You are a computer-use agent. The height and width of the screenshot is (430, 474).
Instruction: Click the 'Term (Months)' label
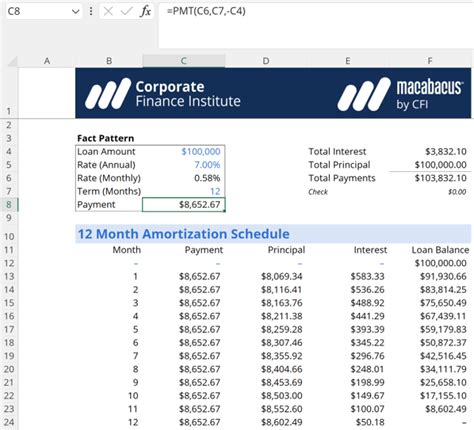click(x=109, y=191)
